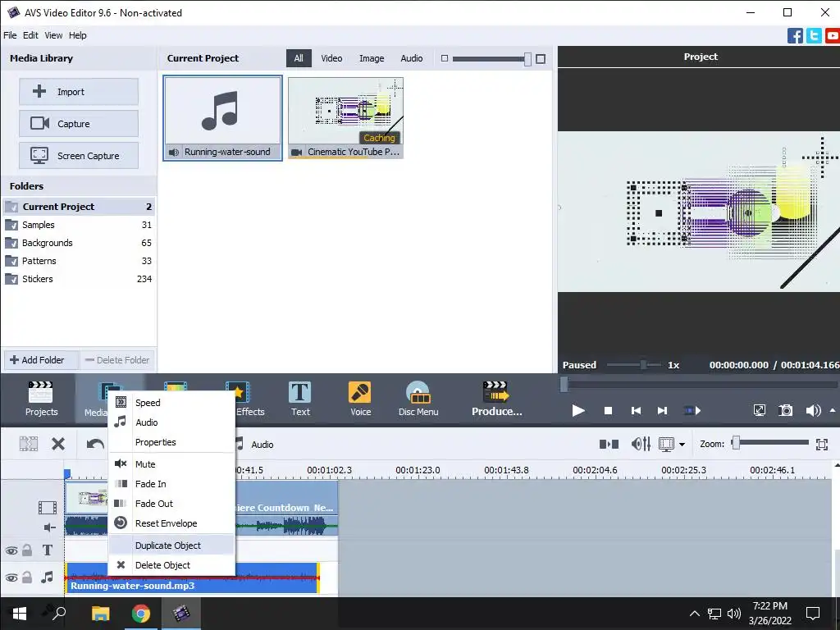Click the Import button
The image size is (840, 630).
(x=79, y=92)
